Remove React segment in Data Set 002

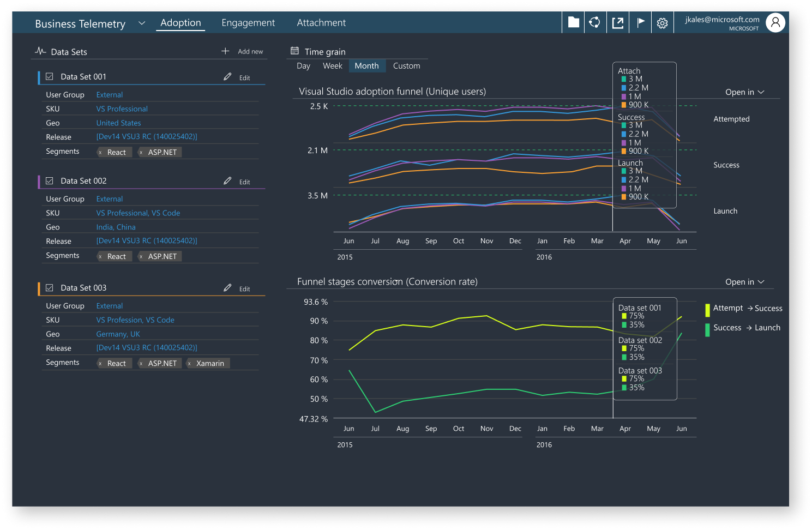point(100,257)
